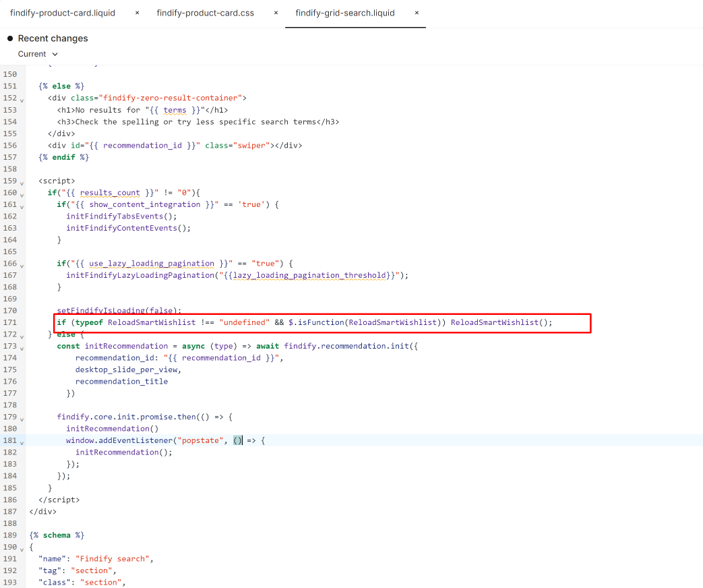This screenshot has height=588, width=703.
Task: Close the findify-grid-search.liquid tab
Action: click(x=417, y=12)
